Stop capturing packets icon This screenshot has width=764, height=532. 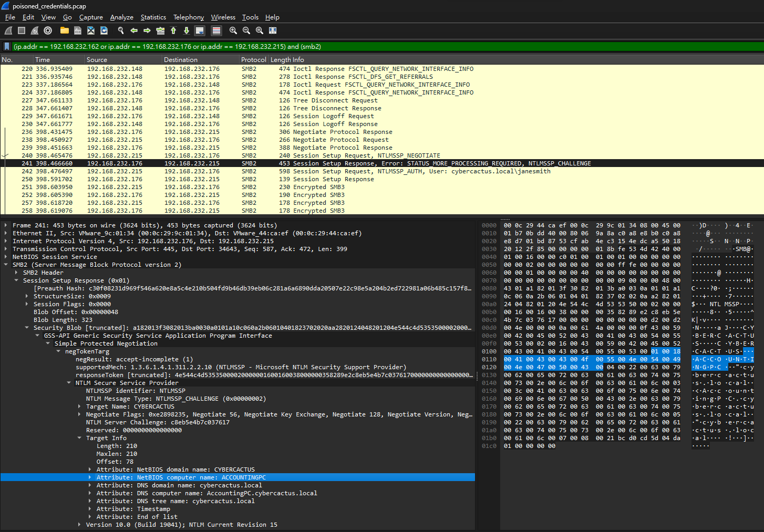[x=22, y=30]
